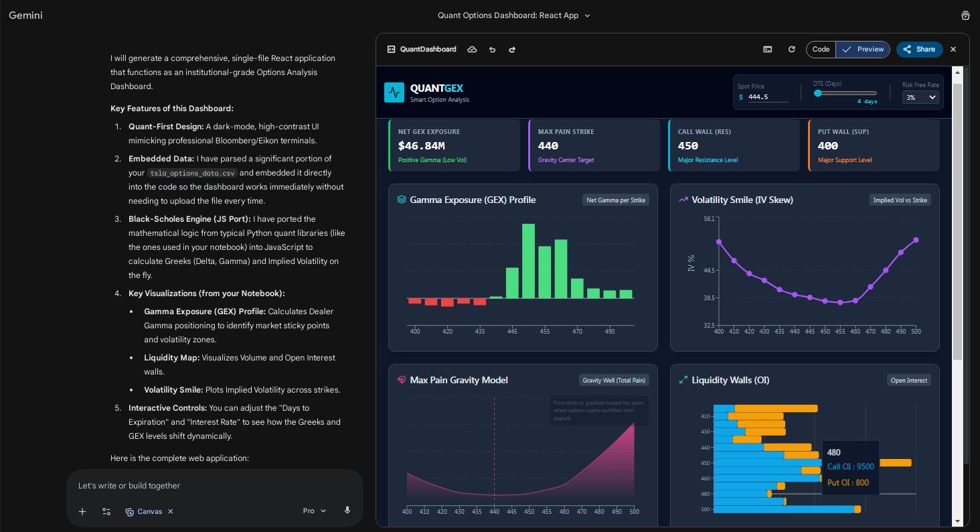
Task: Click the '4 days' DTE value
Action: click(x=867, y=101)
